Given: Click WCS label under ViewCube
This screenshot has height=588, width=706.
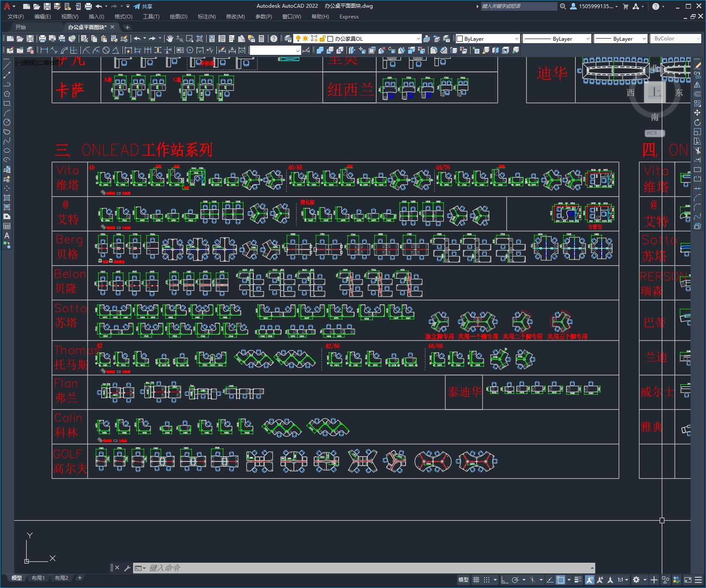Looking at the screenshot, I should 651,133.
